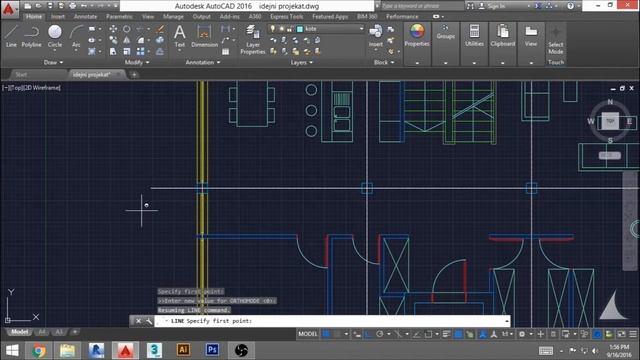Screen dimensions: 640x360
Task: Open Layer Properties manager
Action: click(253, 39)
